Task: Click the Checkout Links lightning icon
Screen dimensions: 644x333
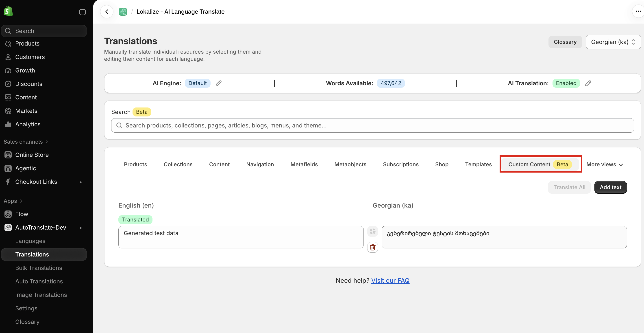Action: pyautogui.click(x=8, y=182)
